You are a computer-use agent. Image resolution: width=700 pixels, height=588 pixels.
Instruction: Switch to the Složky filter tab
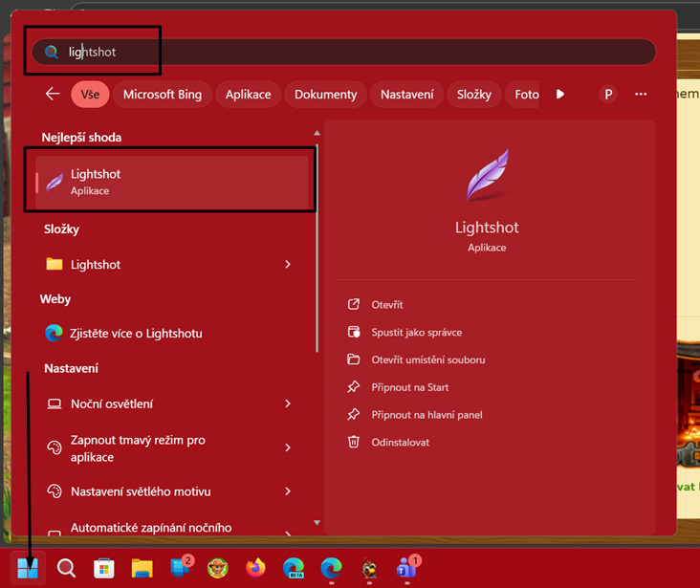[x=473, y=95]
